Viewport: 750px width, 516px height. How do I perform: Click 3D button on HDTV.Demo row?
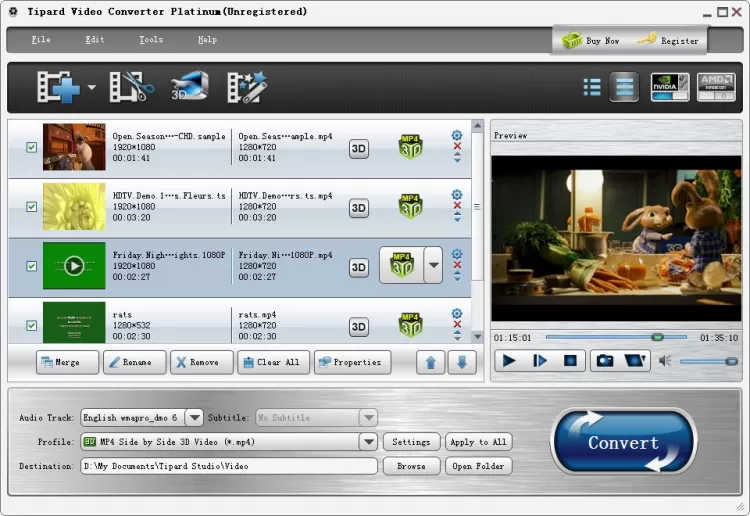pos(359,208)
